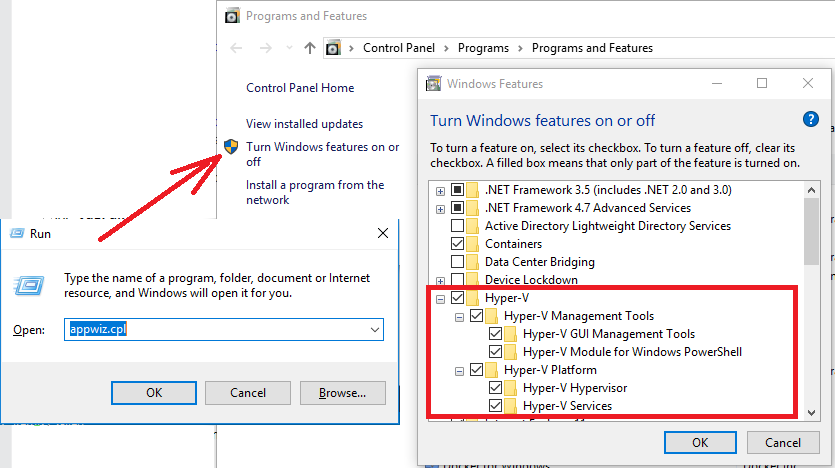Screen dimensions: 835x468
Task: Click Programs in the breadcrumb path
Action: coord(483,48)
